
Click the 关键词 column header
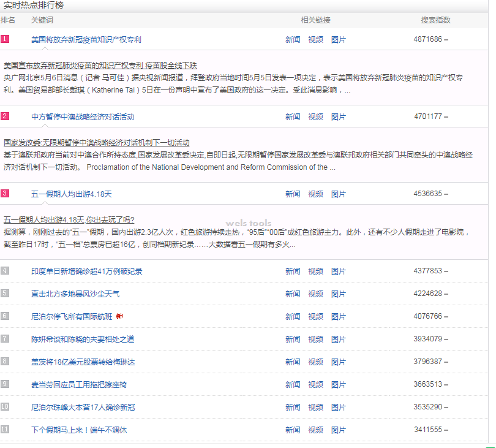[42, 20]
